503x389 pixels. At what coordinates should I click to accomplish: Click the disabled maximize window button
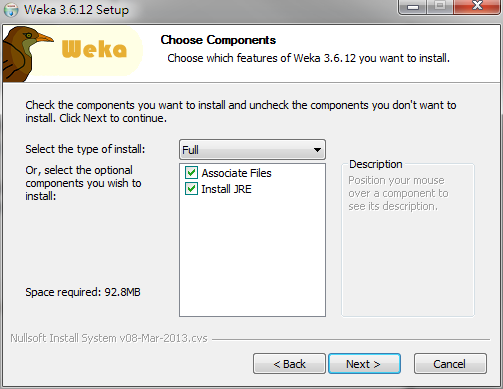tap(440, 7)
